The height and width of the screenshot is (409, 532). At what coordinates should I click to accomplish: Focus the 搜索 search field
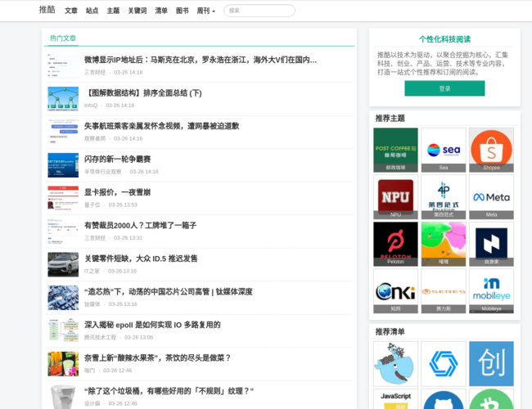pos(259,11)
